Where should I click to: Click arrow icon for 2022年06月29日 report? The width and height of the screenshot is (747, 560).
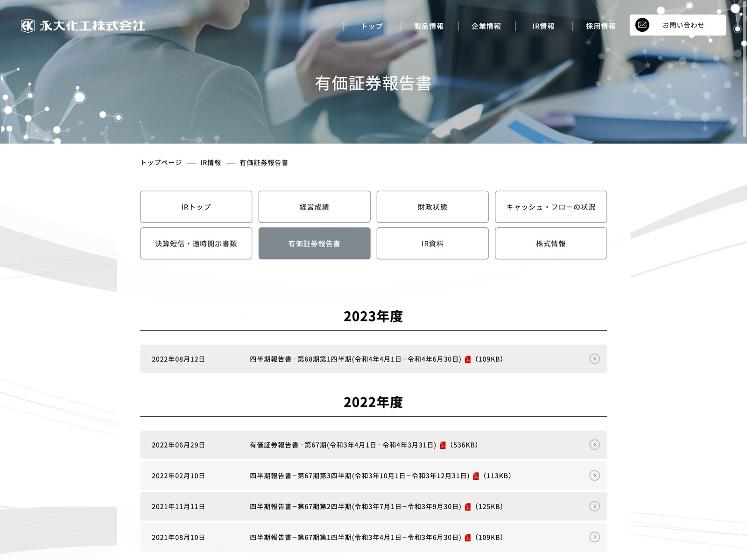(x=594, y=445)
